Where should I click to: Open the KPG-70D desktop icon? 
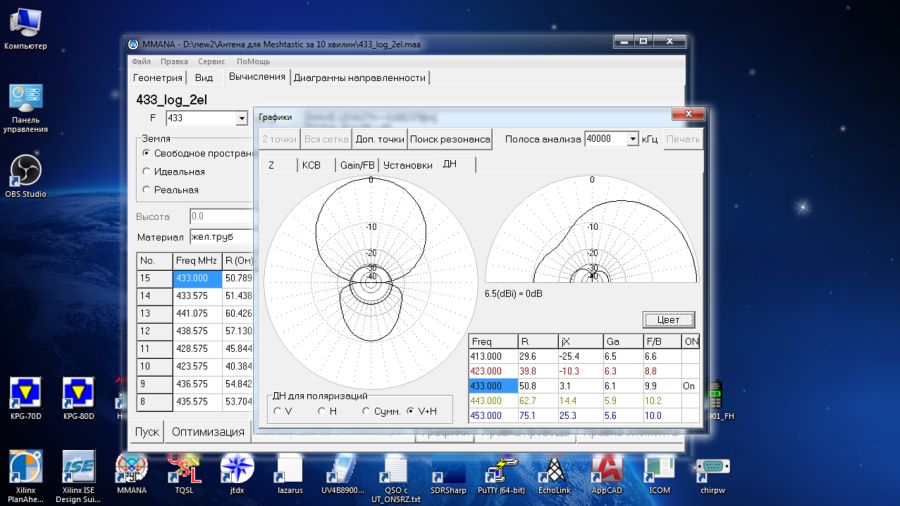pos(25,393)
